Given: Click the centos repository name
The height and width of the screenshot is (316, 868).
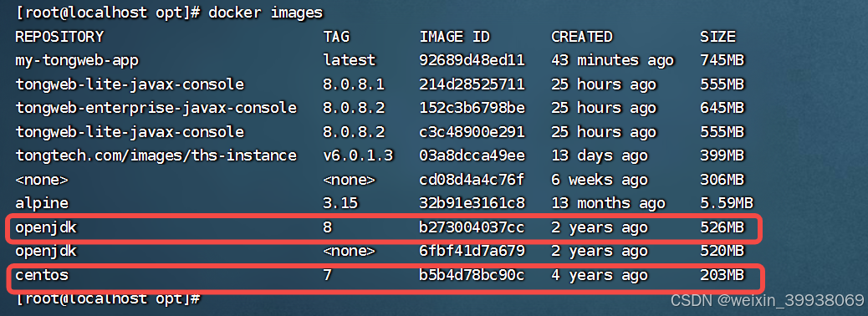Looking at the screenshot, I should coord(42,275).
